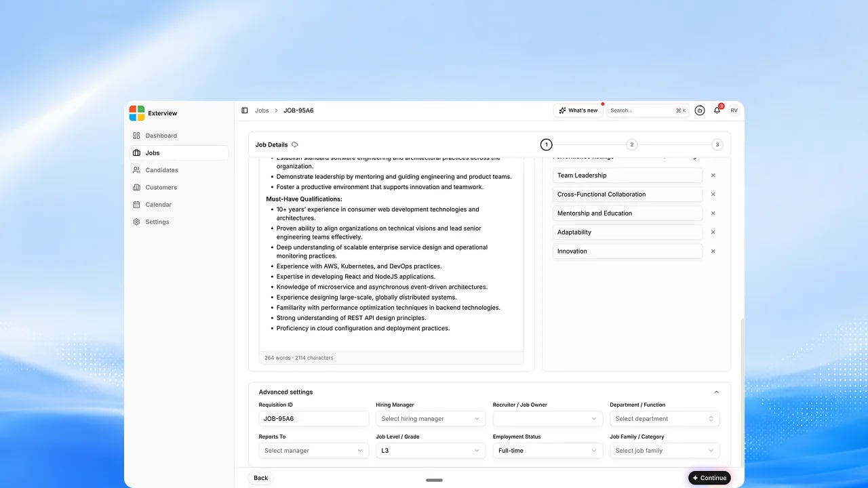Go to step 1 of wizard
The height and width of the screenshot is (488, 868).
tap(547, 144)
